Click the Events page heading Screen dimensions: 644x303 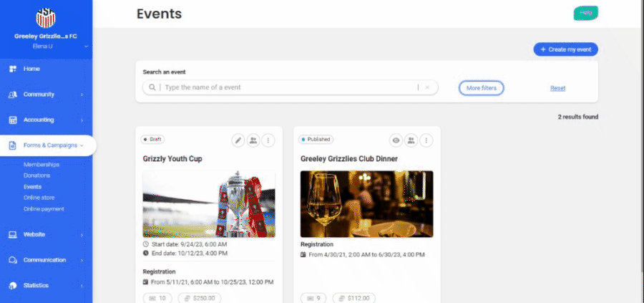click(x=160, y=14)
